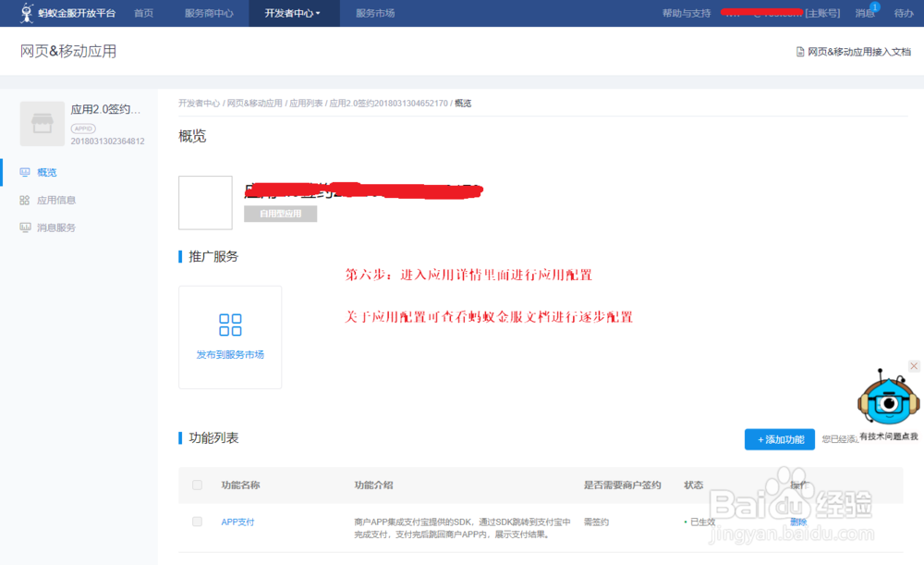Viewport: 924px width, 565px height.
Task: Click the 功能名称 column header
Action: coord(240,485)
